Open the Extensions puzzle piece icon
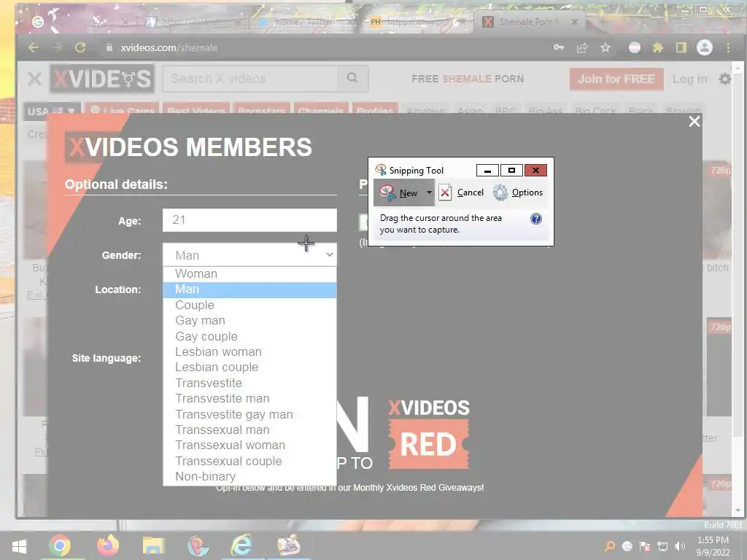This screenshot has width=747, height=560. pyautogui.click(x=658, y=47)
